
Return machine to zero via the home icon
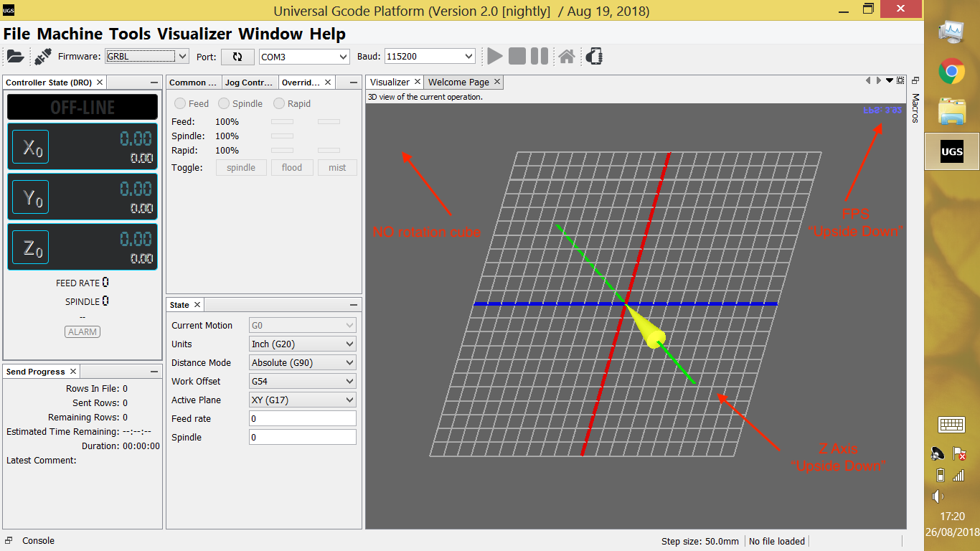coord(566,55)
